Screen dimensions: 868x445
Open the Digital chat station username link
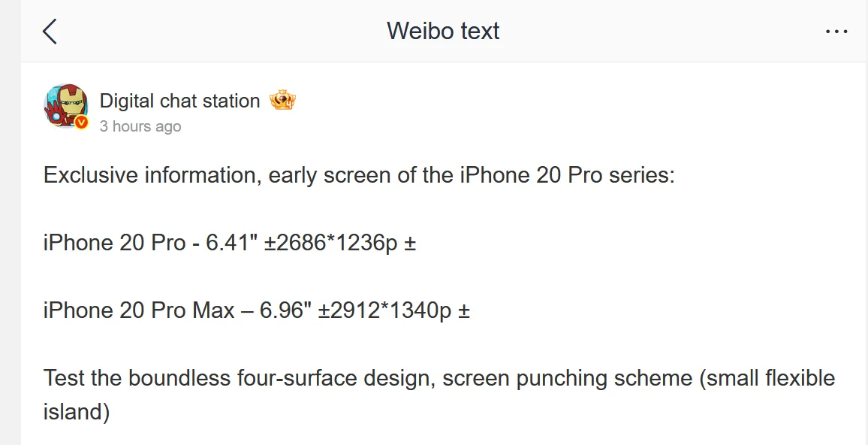(180, 101)
